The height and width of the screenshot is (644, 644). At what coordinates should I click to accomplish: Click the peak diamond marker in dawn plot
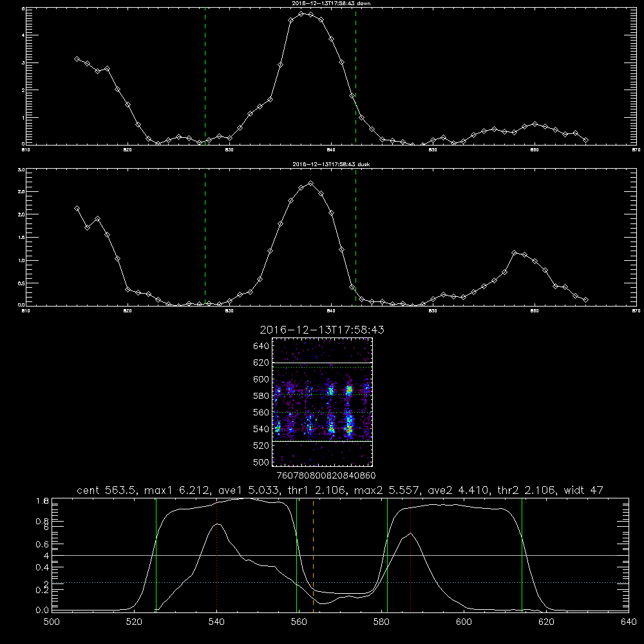[x=301, y=14]
